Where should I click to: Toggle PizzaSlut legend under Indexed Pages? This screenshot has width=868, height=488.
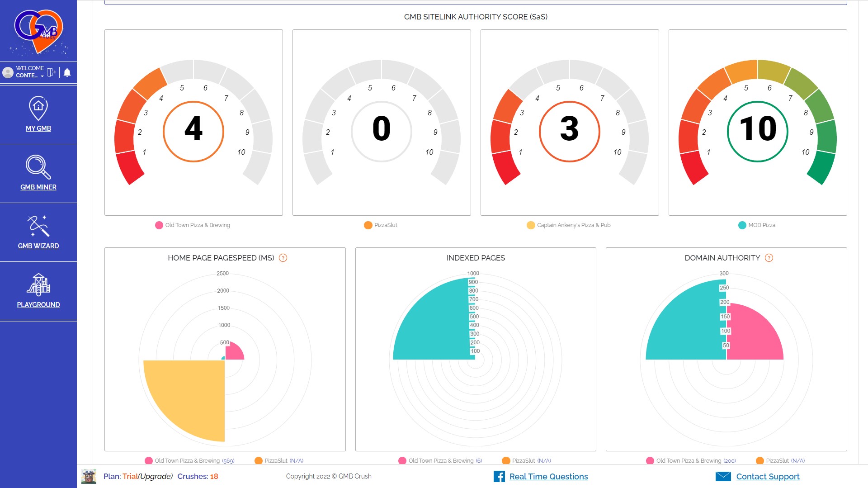(527, 461)
